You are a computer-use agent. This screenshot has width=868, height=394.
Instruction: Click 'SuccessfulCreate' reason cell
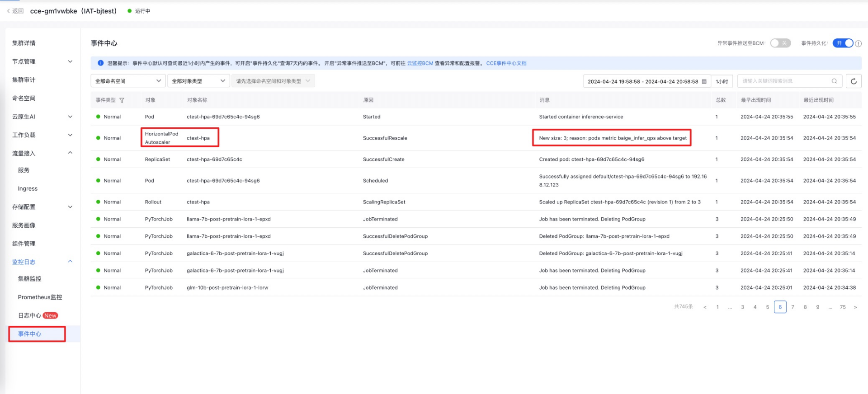click(x=384, y=159)
